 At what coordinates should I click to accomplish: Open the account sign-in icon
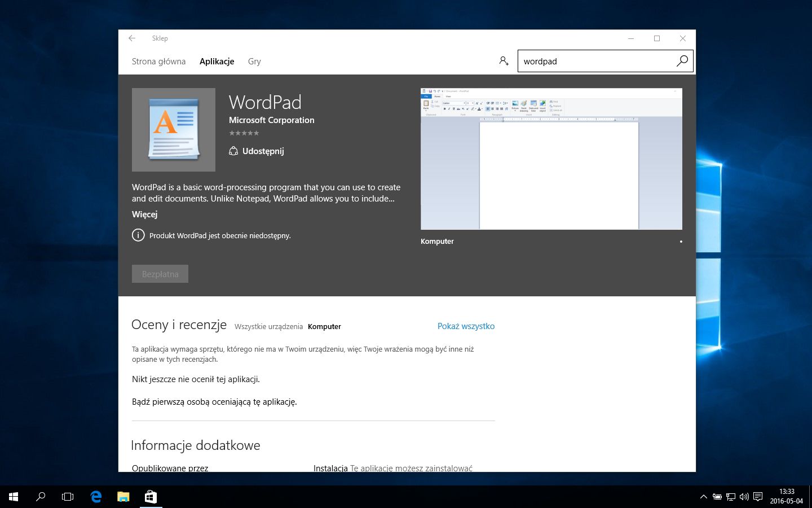[504, 61]
